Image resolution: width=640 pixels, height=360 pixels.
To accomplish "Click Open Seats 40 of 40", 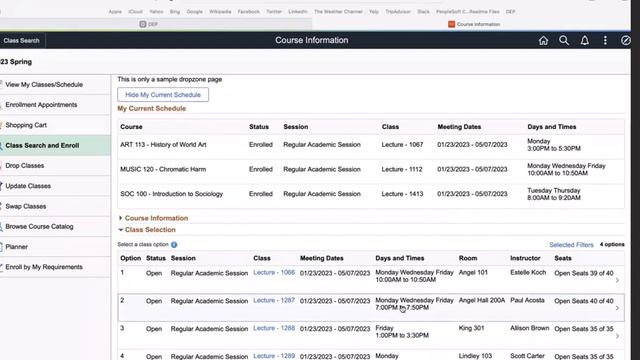I will (x=584, y=301).
